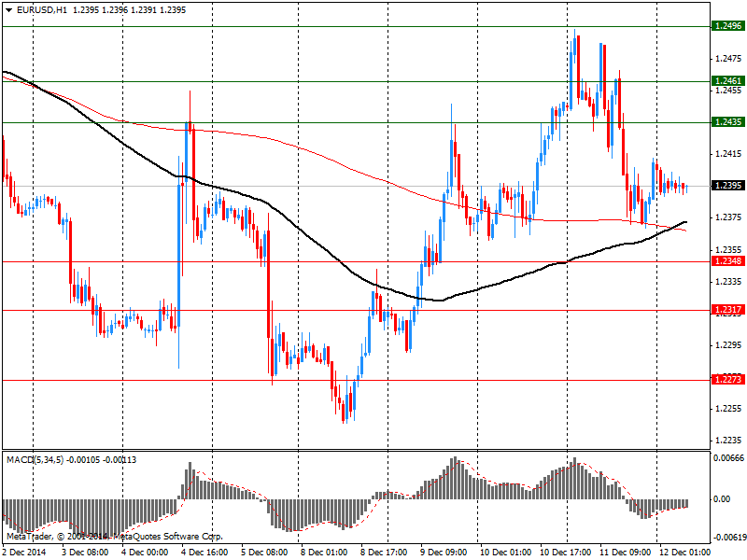Image resolution: width=747 pixels, height=560 pixels.
Task: Click the 1.2435 green level price label
Action: [x=728, y=122]
